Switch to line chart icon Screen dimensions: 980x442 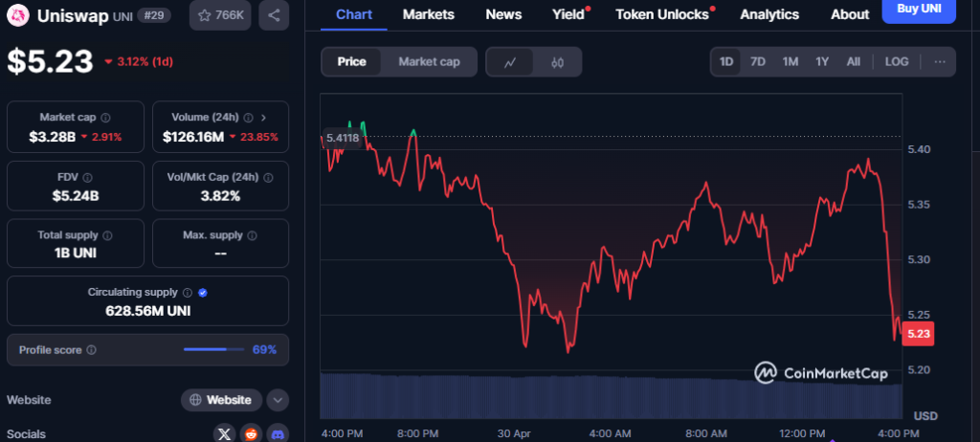pyautogui.click(x=510, y=62)
